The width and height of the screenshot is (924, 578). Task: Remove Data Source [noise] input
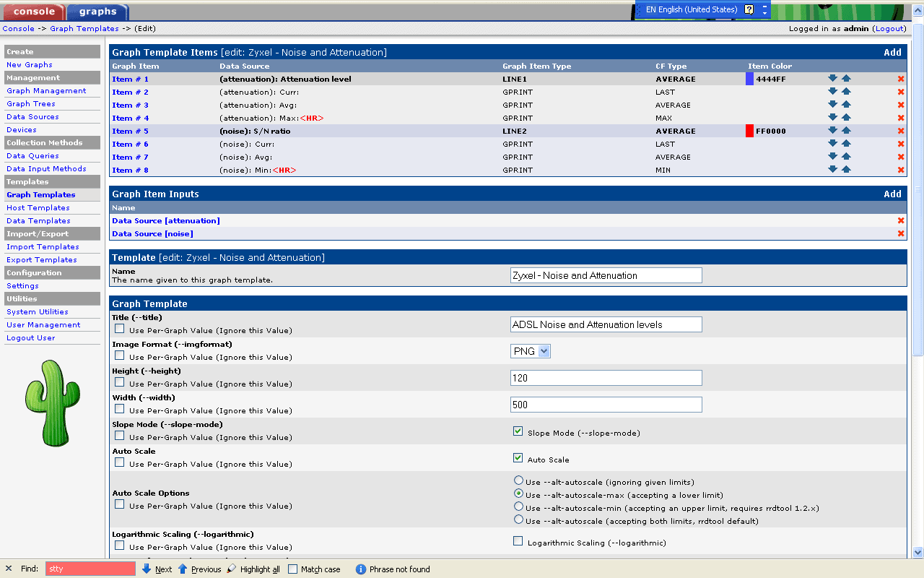(x=900, y=233)
